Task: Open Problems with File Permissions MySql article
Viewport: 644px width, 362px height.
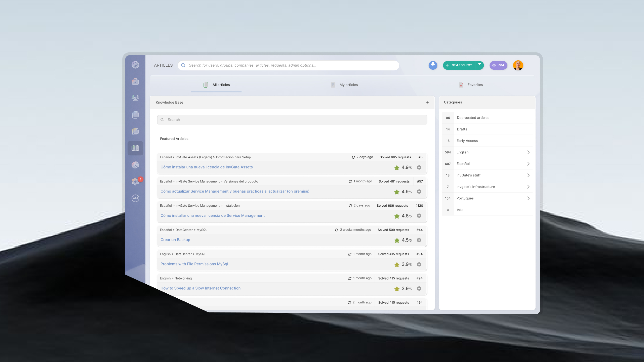Action: (x=194, y=264)
